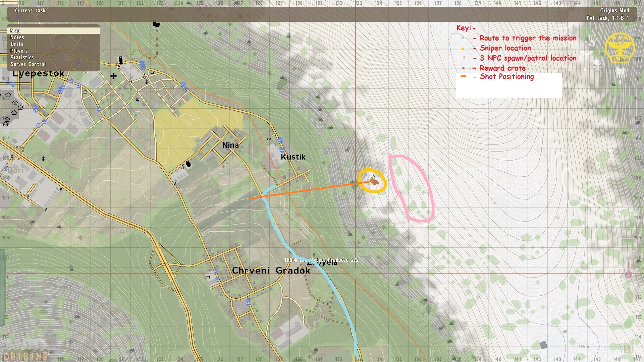Click the Nina town label
This screenshot has width=644, height=362.
point(230,145)
